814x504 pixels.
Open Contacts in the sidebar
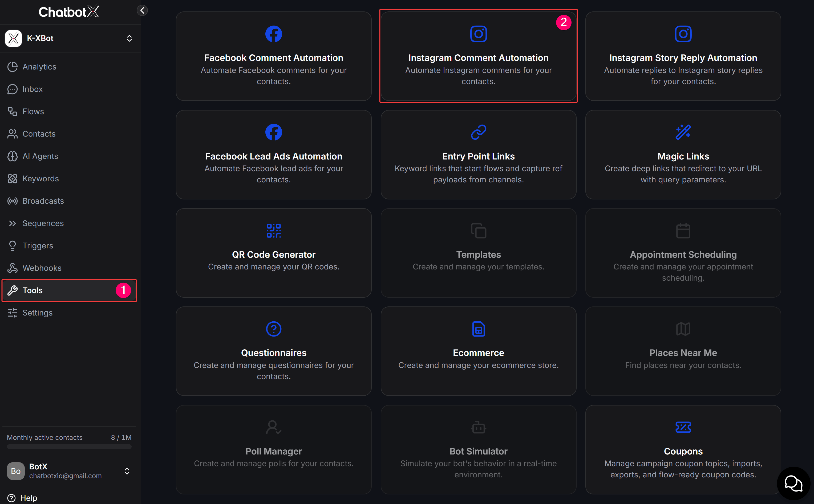(x=69, y=134)
